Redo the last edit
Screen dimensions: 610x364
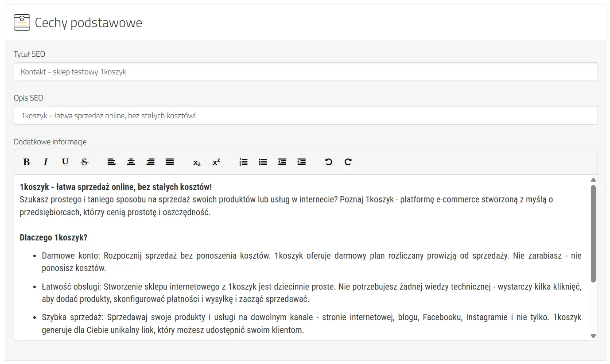348,162
